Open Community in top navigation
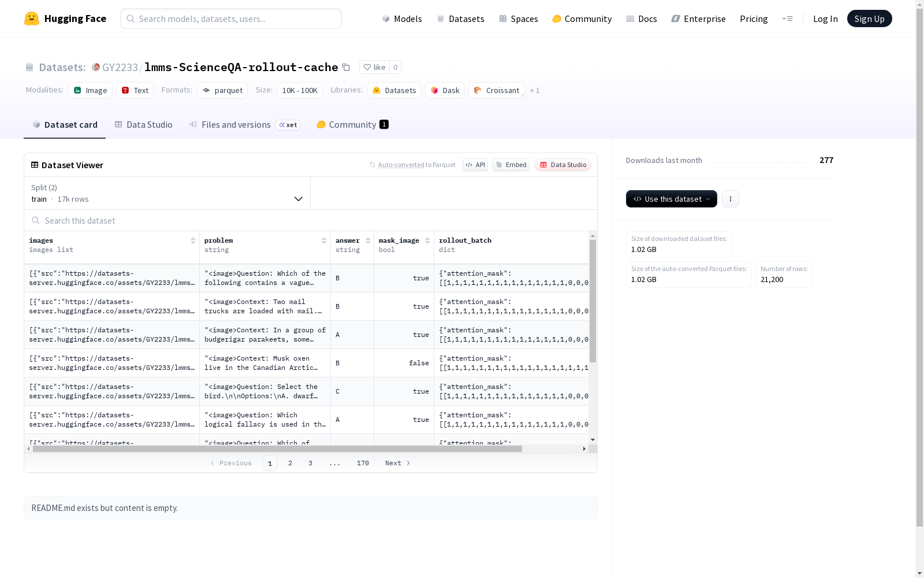 pos(582,18)
